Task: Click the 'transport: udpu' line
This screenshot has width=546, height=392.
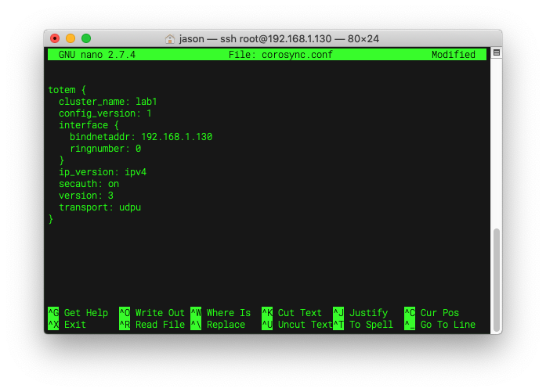Action: pyautogui.click(x=100, y=207)
